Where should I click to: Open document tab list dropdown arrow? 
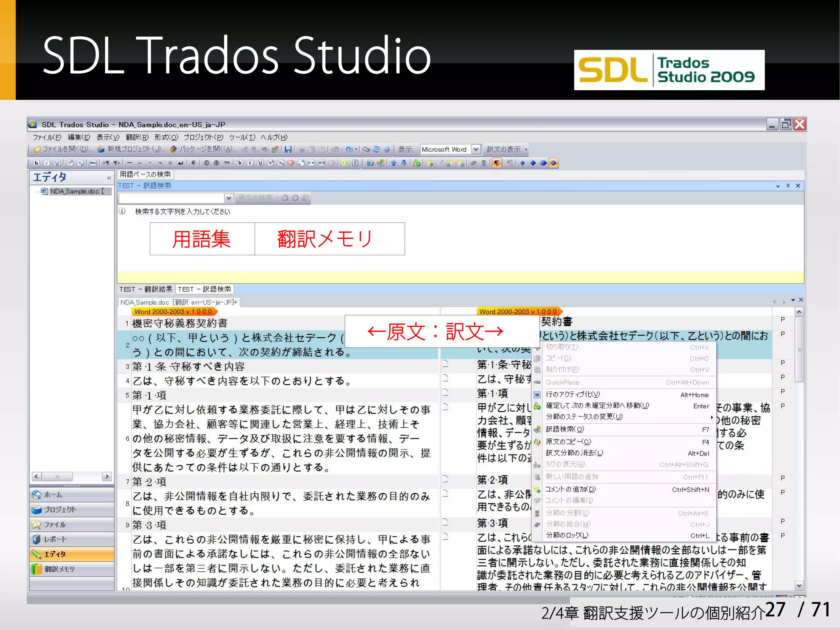[x=793, y=300]
